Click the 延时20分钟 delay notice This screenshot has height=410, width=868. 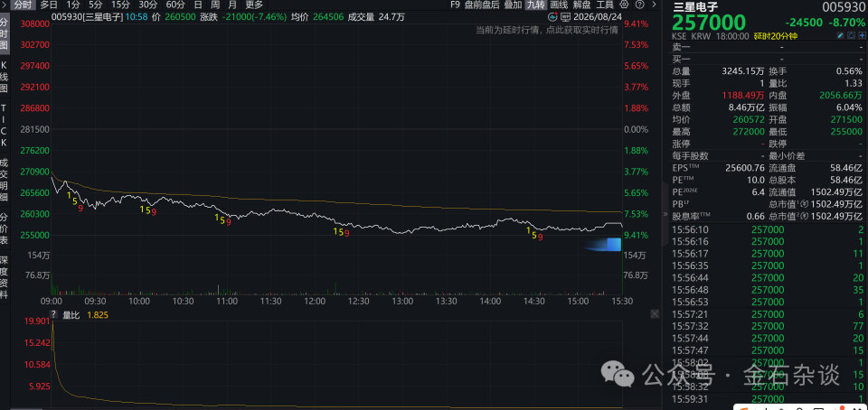(x=774, y=36)
